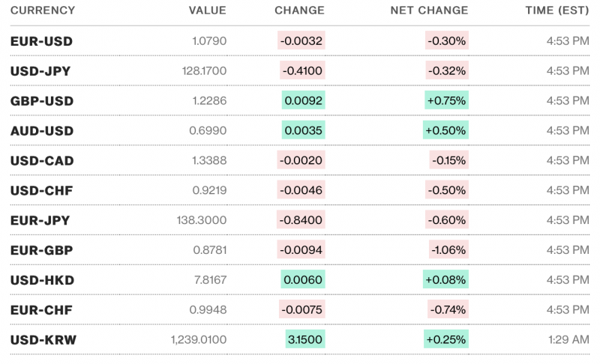Screen dimensions: 600x364
Task: Click the 1,239.0100 value cell
Action: pyautogui.click(x=199, y=340)
